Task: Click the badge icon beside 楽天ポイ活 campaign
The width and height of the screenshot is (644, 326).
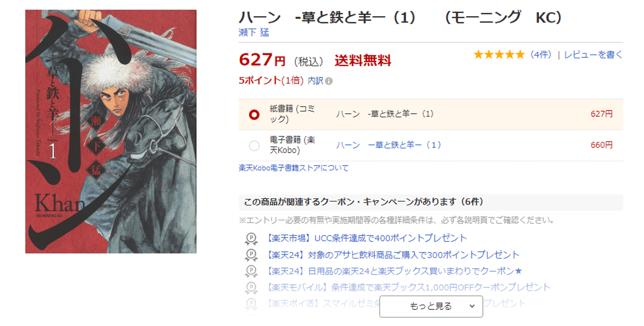Action: (x=251, y=304)
